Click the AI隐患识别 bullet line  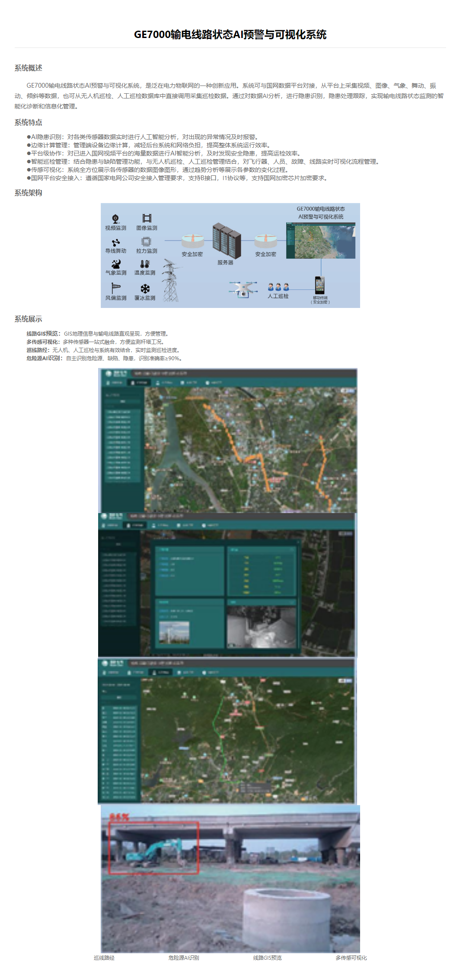click(x=144, y=137)
